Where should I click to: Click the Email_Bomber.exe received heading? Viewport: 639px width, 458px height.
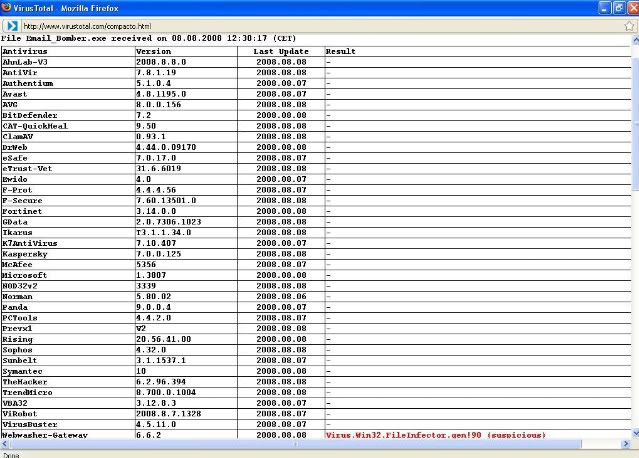[148, 38]
